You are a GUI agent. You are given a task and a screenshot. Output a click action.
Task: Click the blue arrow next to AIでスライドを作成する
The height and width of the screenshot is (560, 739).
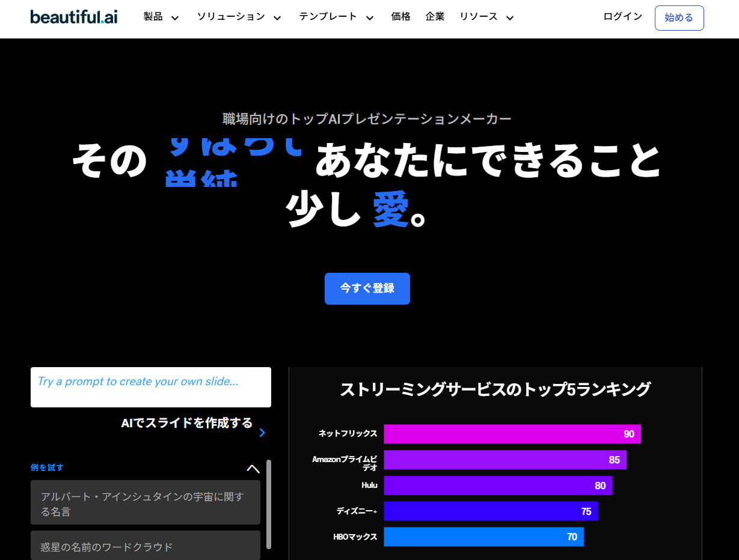coord(262,433)
